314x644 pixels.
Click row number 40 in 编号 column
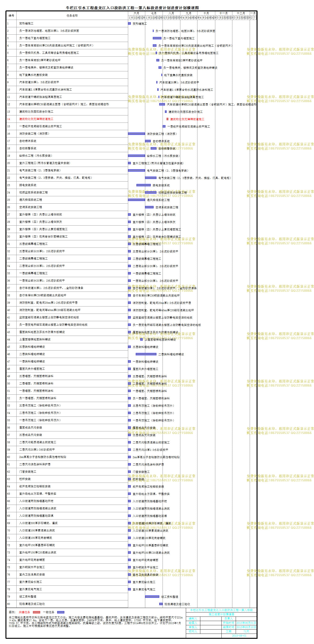(9, 310)
